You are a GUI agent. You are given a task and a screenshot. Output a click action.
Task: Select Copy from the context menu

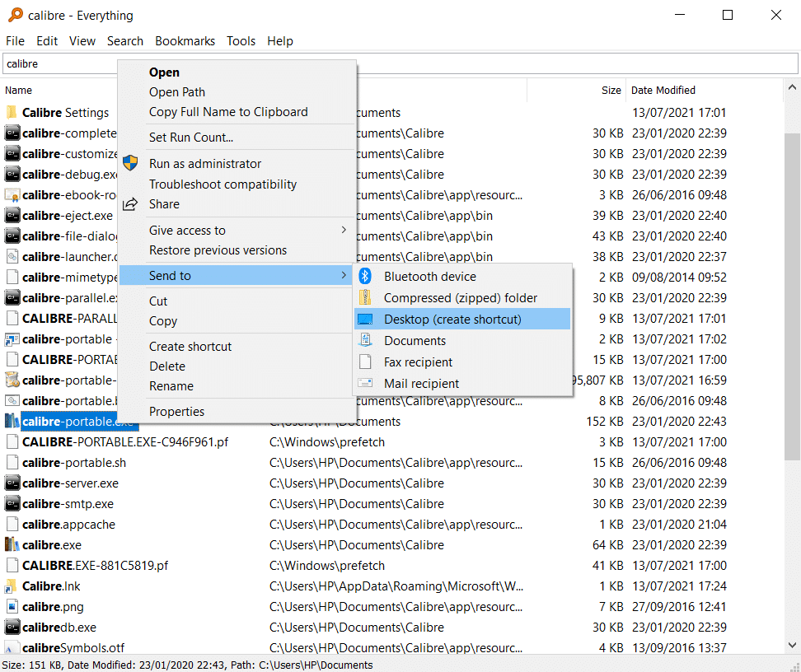[x=237, y=320]
